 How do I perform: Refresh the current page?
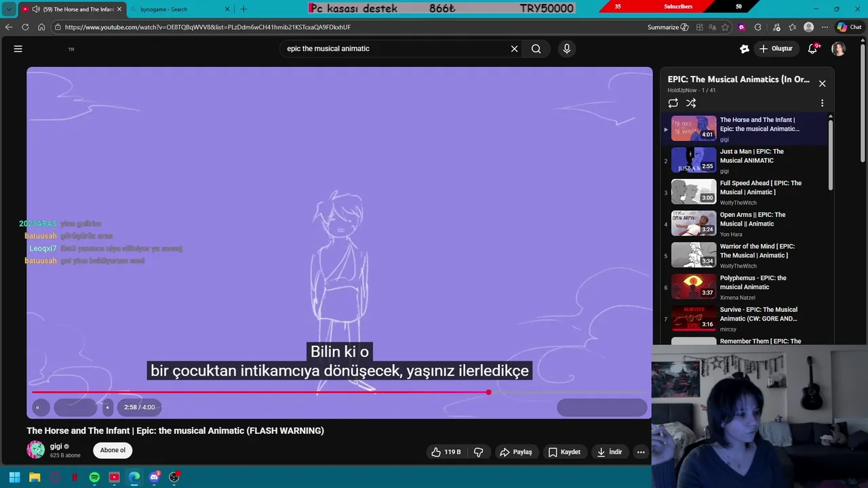pyautogui.click(x=25, y=27)
